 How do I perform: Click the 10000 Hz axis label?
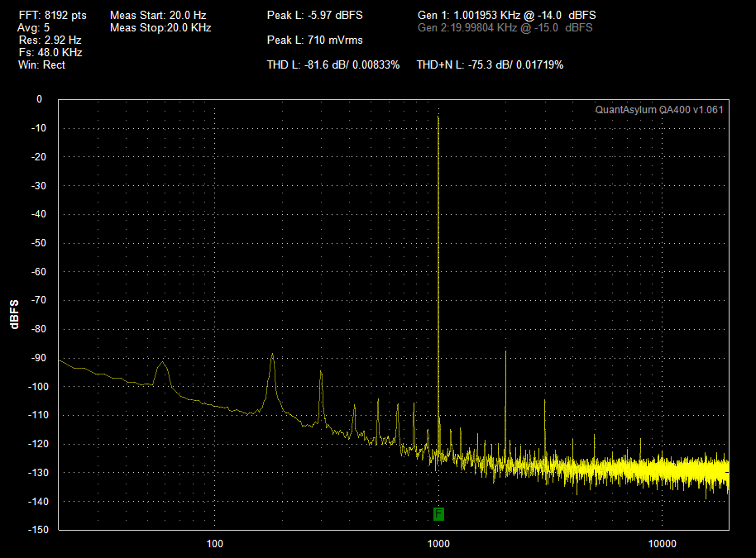click(x=662, y=544)
